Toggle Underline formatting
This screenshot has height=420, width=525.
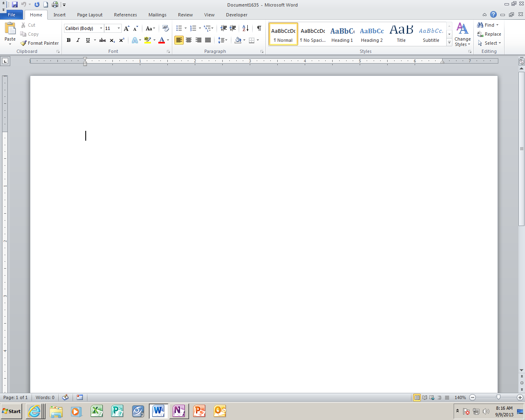point(88,40)
